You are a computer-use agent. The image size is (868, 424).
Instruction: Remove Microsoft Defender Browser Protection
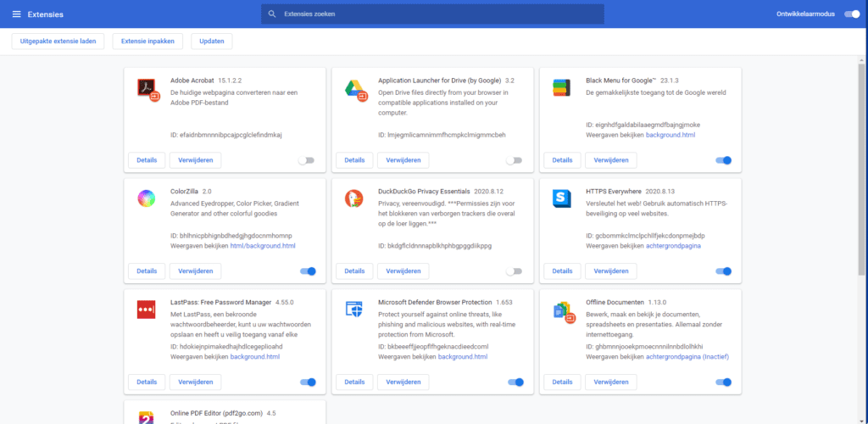tap(403, 382)
